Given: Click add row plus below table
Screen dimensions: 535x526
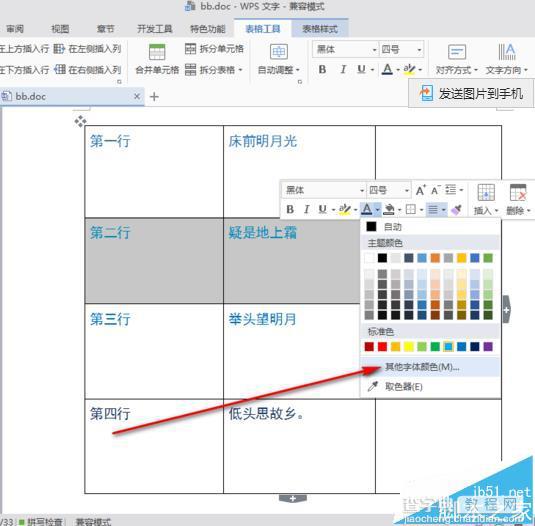Looking at the screenshot, I should tap(293, 499).
